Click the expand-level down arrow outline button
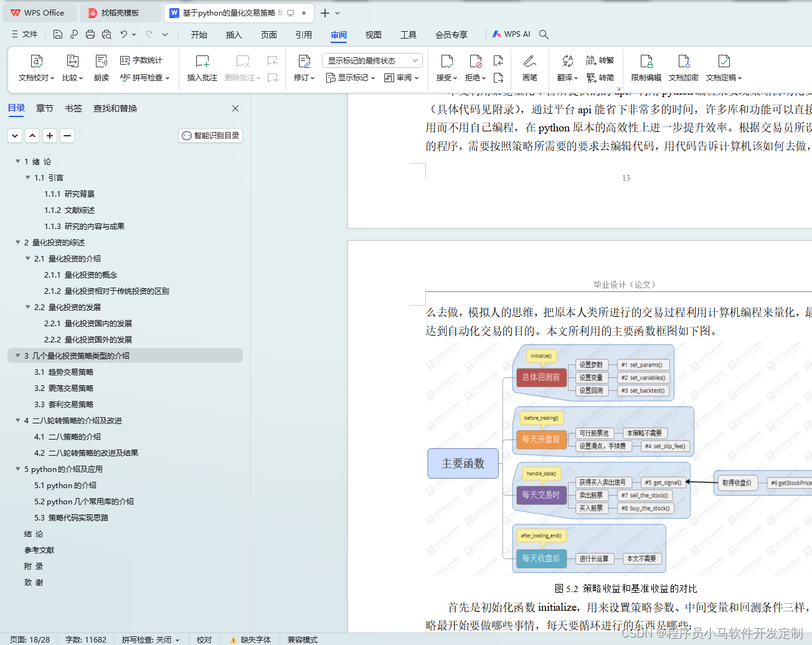Viewport: 812px width, 645px height. click(x=15, y=135)
